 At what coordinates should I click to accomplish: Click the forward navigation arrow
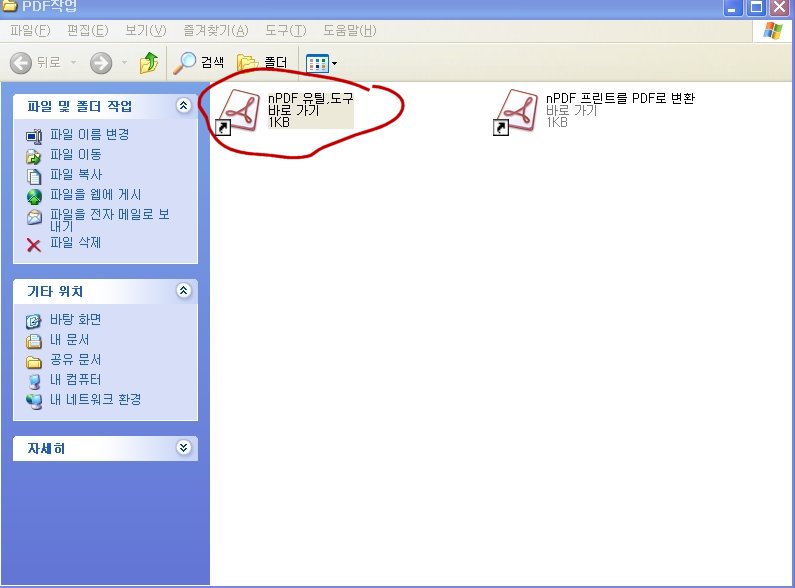click(x=101, y=63)
